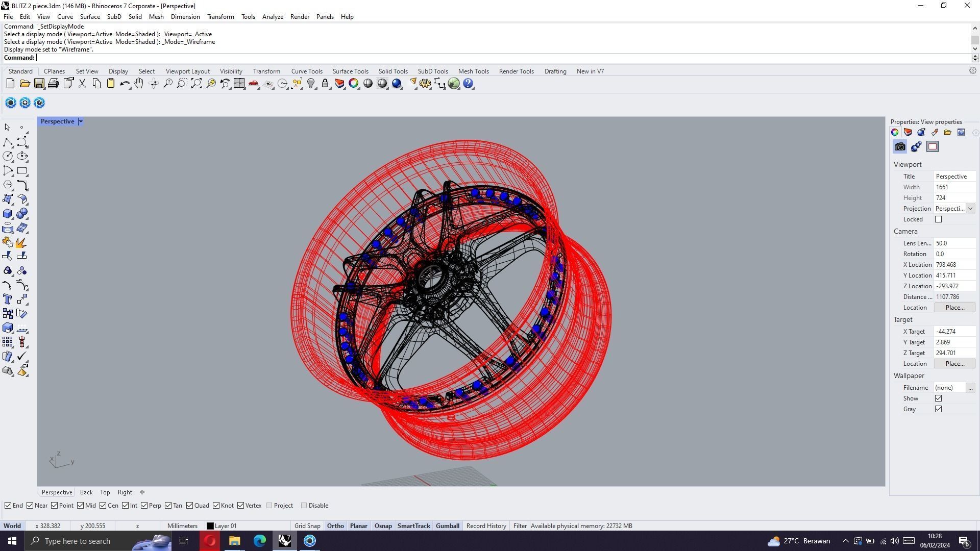
Task: Switch to the Surface Tools tab
Action: pyautogui.click(x=350, y=71)
